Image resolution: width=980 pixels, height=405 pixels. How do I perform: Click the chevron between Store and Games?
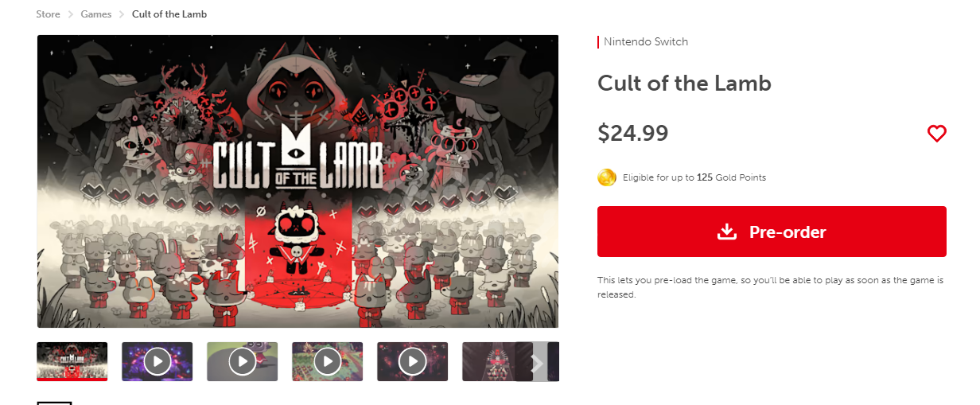pos(70,14)
